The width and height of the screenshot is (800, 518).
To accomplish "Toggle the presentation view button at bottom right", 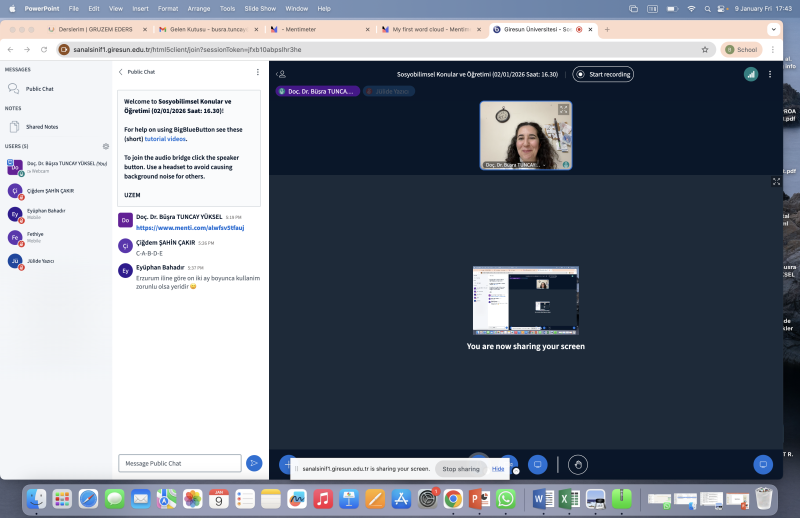I will pyautogui.click(x=763, y=464).
